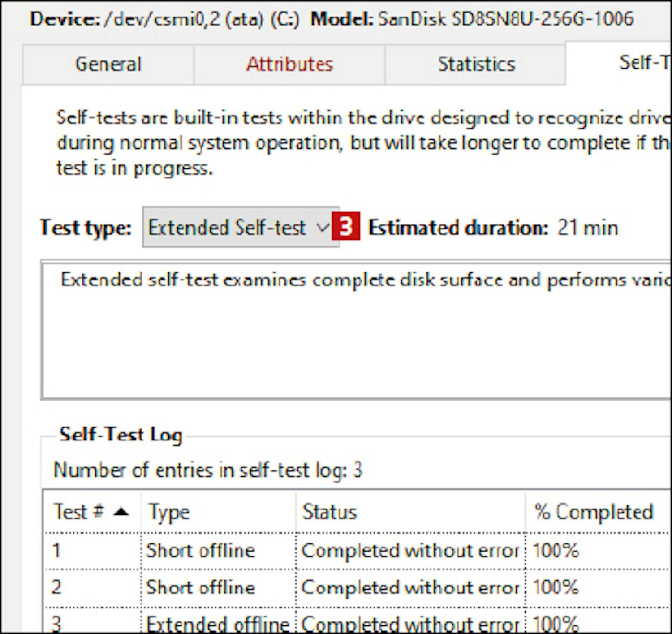Sort by the Type column header
This screenshot has width=672, height=634.
[169, 512]
